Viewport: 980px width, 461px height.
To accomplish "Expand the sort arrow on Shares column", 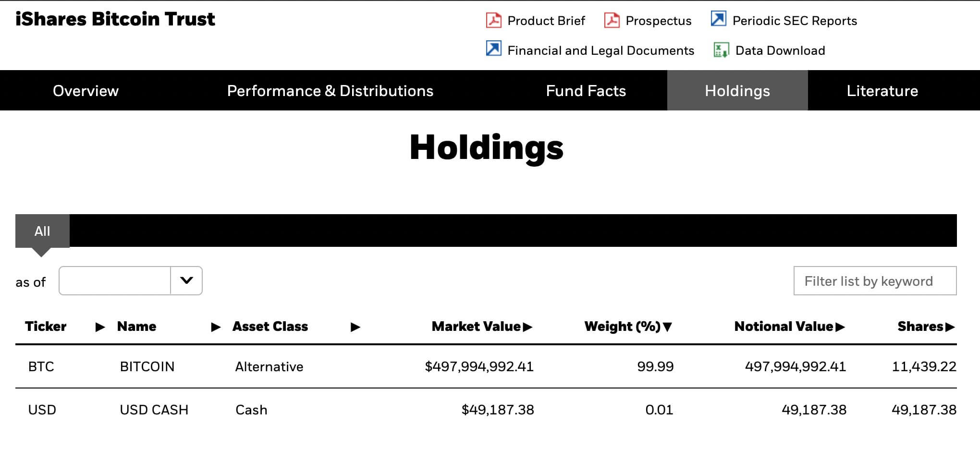I will (x=950, y=327).
